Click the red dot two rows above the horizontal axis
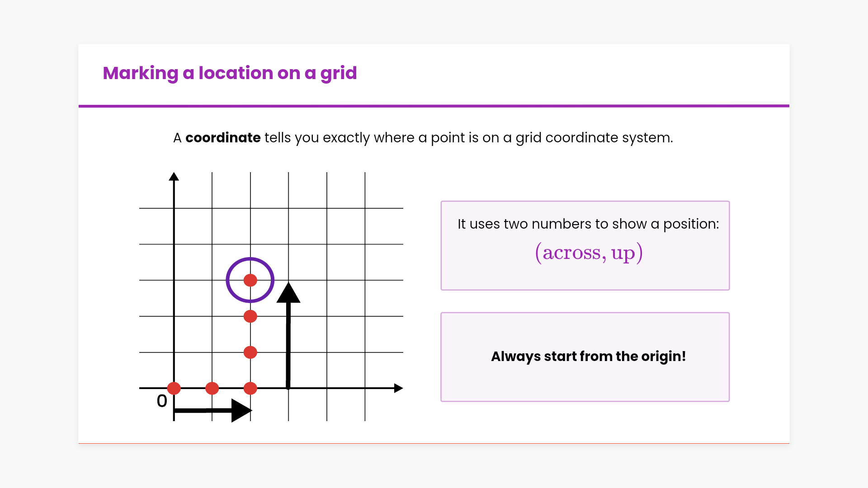Image resolution: width=868 pixels, height=488 pixels. (x=250, y=316)
